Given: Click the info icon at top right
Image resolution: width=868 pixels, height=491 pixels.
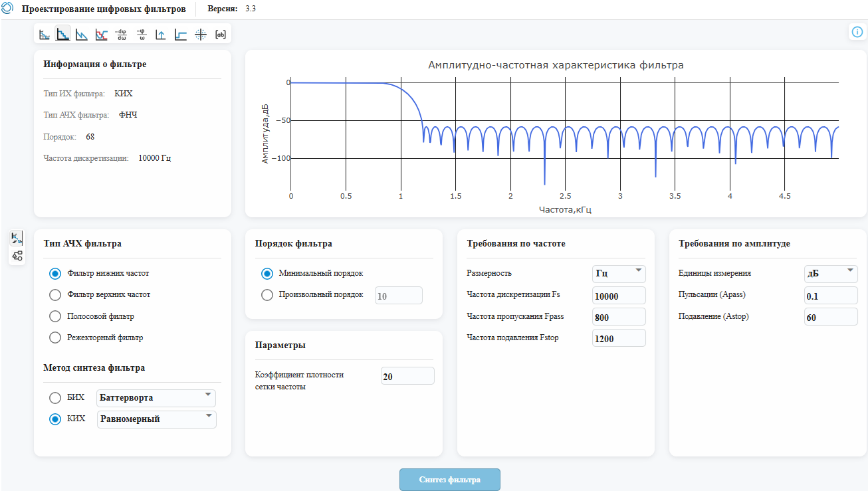Looking at the screenshot, I should (857, 32).
